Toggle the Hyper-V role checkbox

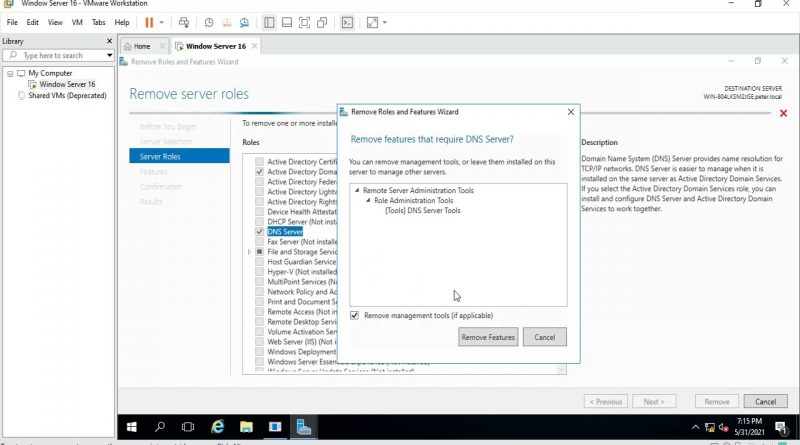coord(259,271)
